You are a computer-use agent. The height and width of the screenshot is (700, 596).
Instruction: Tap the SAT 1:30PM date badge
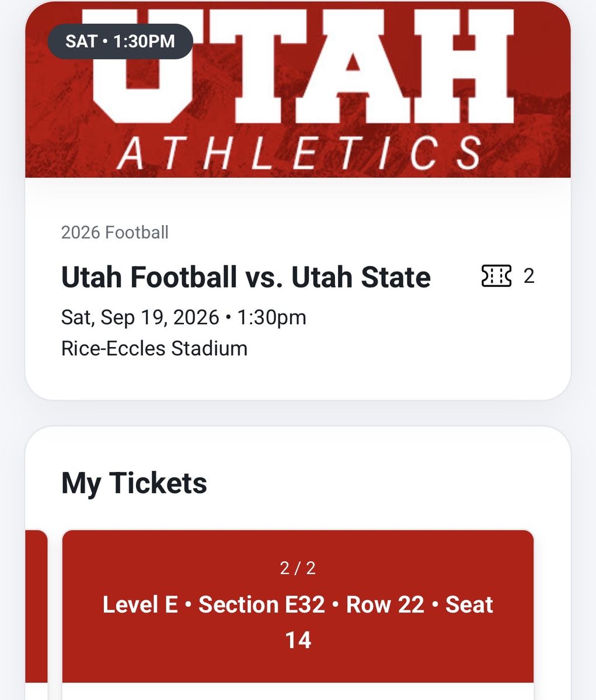120,41
